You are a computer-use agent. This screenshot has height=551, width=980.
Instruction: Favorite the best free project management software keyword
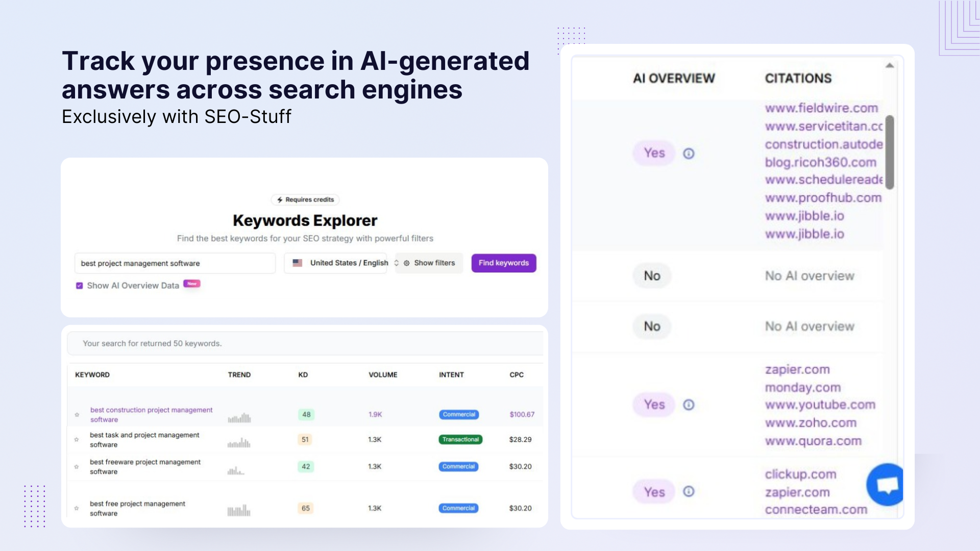click(x=77, y=508)
